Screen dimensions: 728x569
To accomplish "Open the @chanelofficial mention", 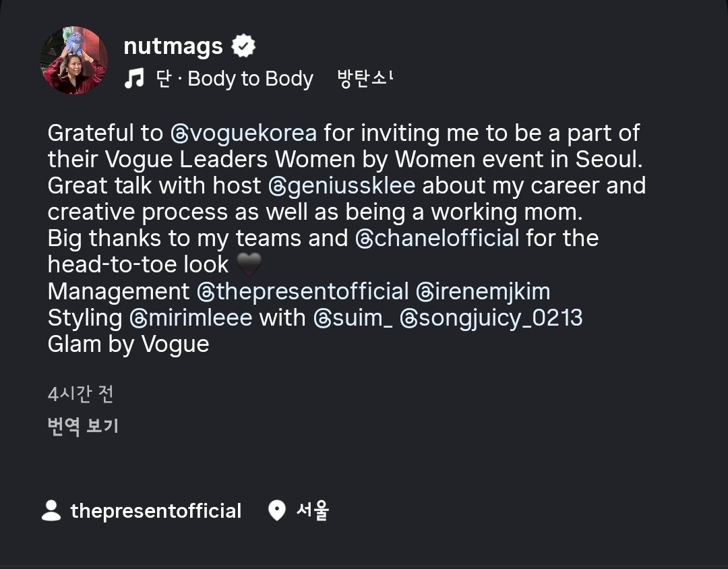I will tap(437, 238).
